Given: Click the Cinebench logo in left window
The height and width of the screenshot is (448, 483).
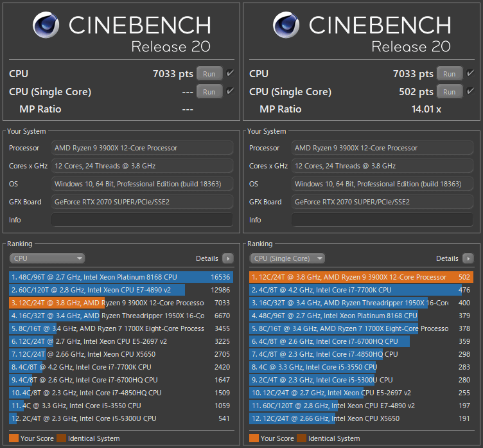Looking at the screenshot, I should coord(46,25).
